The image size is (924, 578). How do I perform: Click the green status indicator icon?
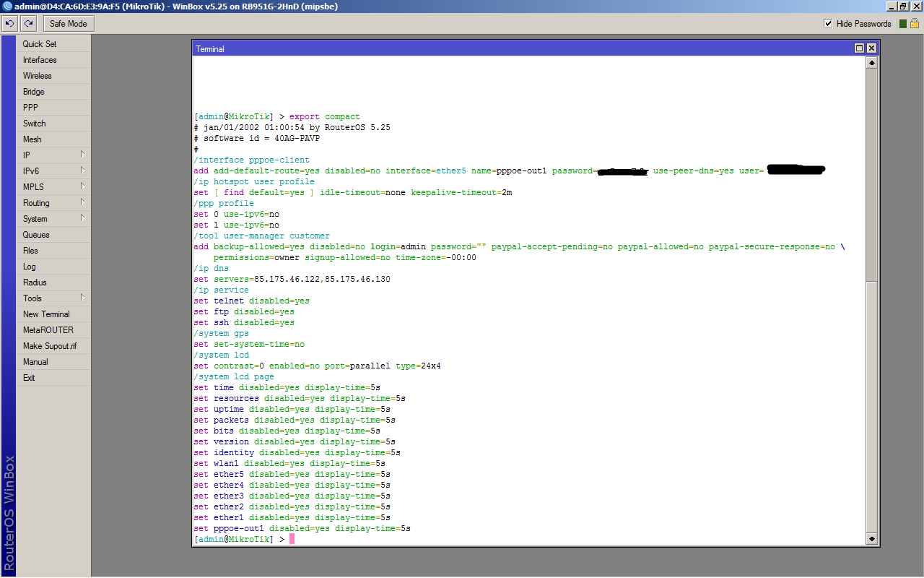tap(902, 24)
